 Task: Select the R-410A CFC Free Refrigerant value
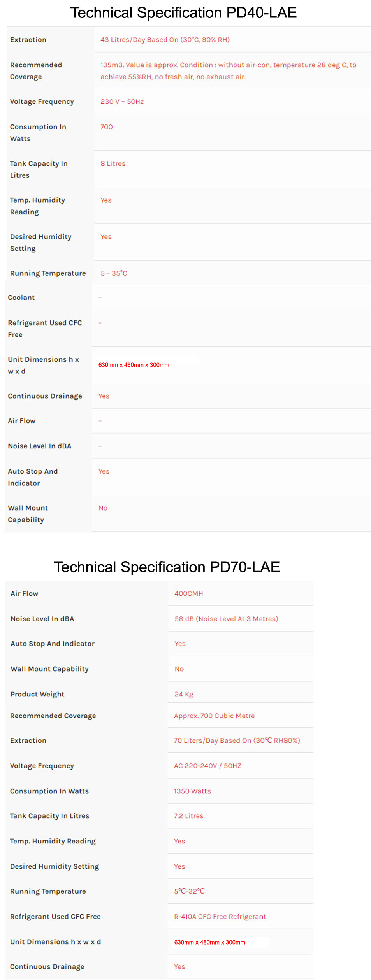220,917
